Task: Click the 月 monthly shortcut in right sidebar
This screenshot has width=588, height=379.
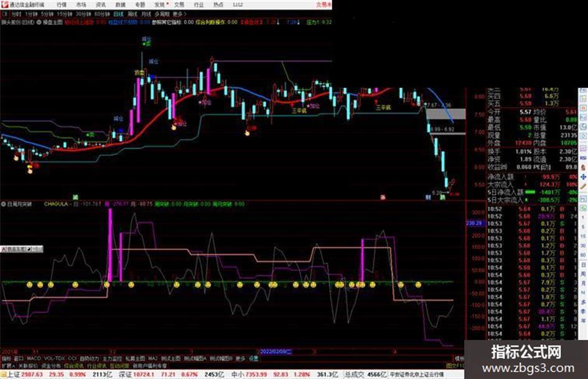Action: coord(583,283)
